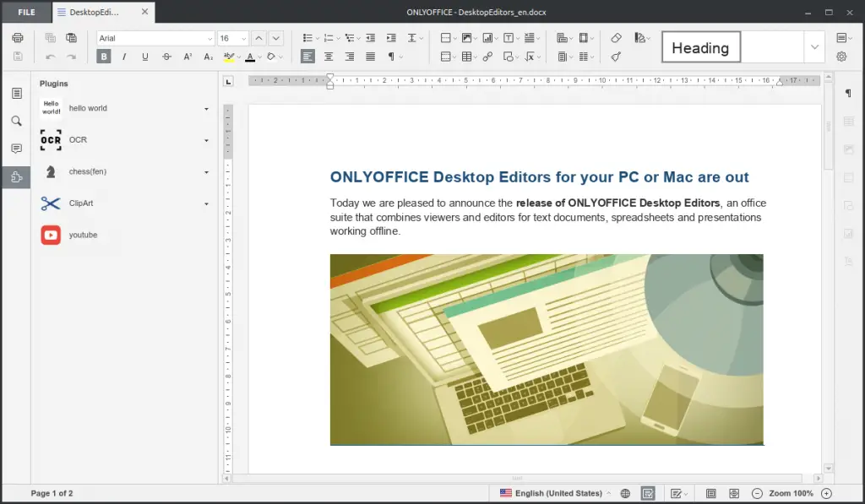Insert a text box

[509, 38]
